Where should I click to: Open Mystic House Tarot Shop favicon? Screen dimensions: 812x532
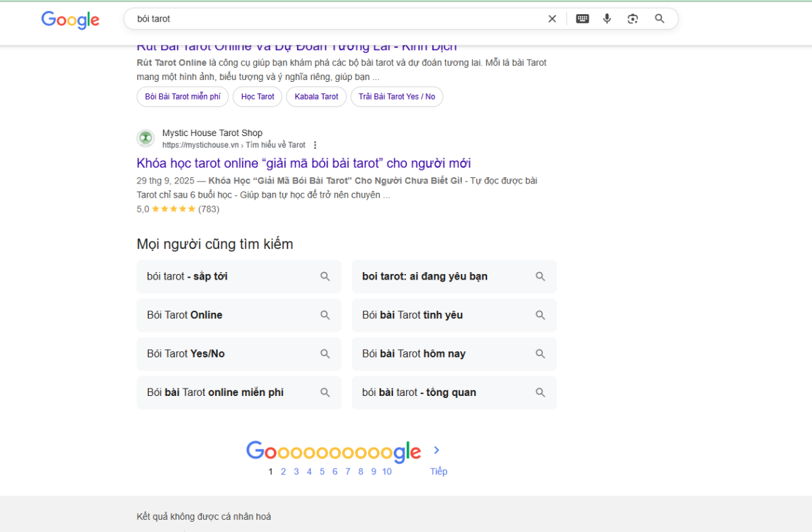click(x=145, y=139)
